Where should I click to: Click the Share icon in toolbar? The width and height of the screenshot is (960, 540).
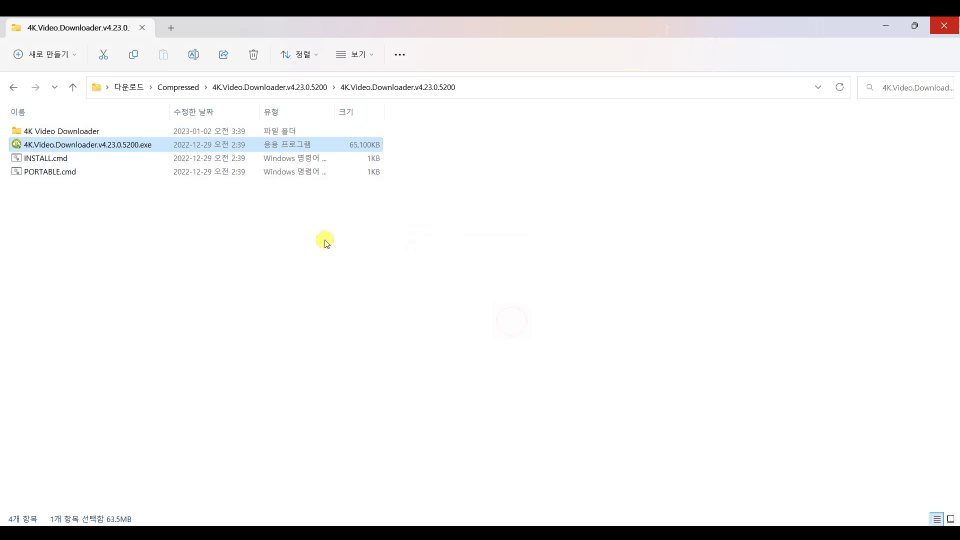point(223,54)
